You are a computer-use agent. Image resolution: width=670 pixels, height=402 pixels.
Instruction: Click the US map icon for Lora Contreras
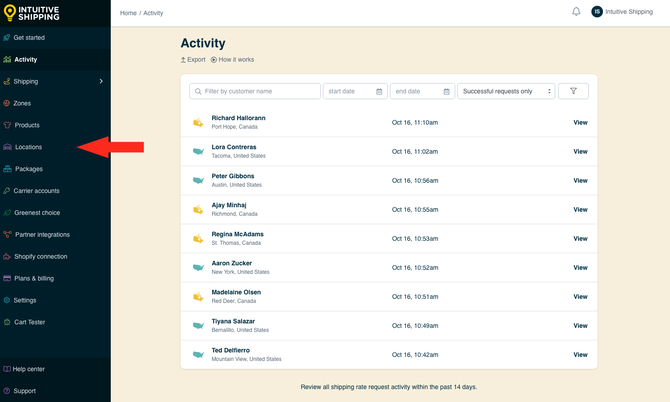click(198, 151)
